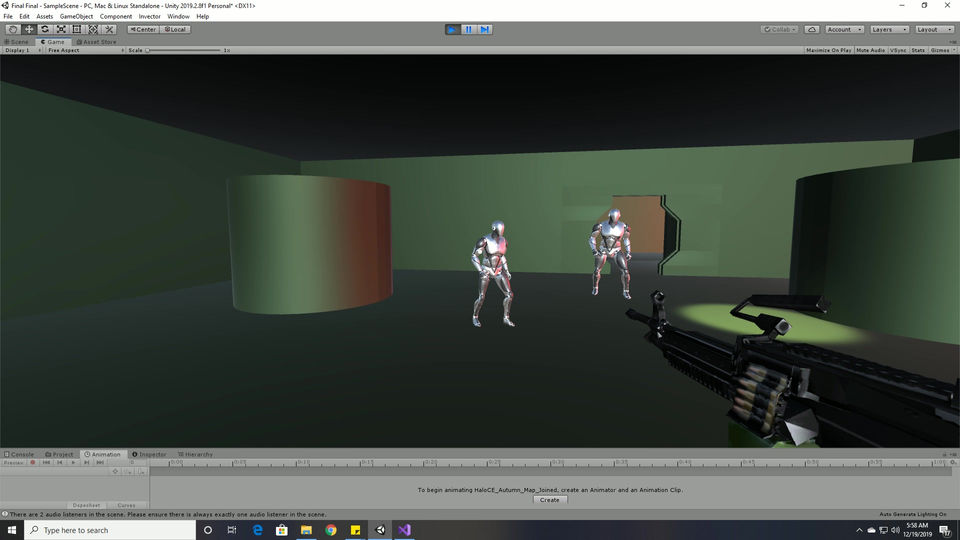Toggle Gizmos in Game view
This screenshot has width=960, height=540.
click(x=940, y=50)
